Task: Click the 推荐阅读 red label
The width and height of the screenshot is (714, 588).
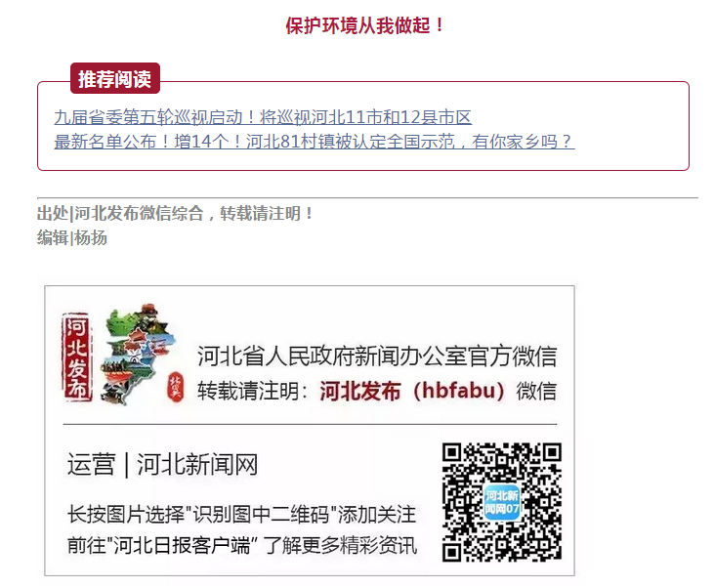Action: click(x=115, y=78)
